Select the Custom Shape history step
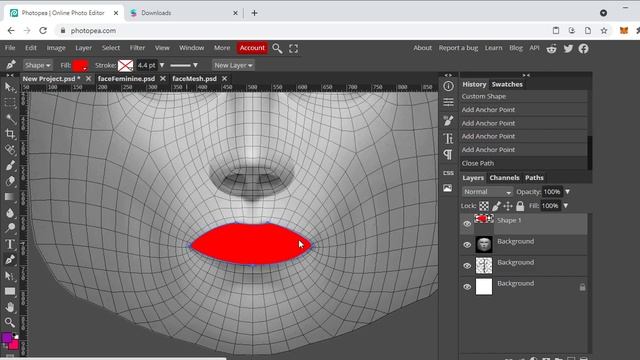 click(524, 96)
